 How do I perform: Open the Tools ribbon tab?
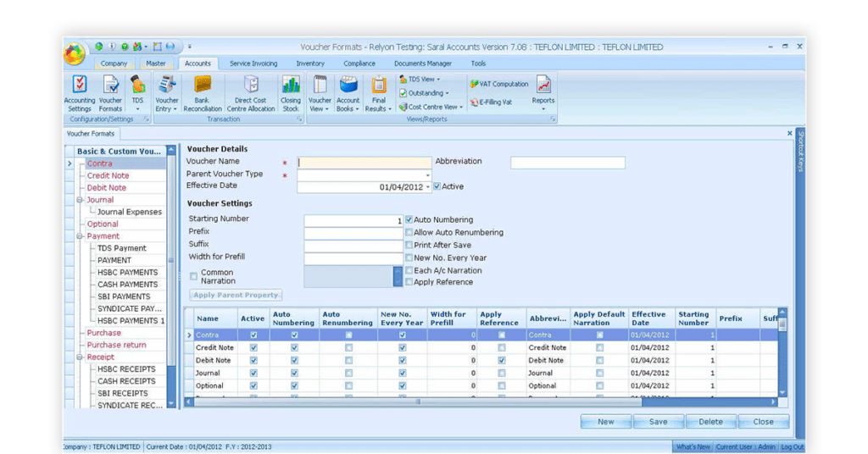point(478,64)
